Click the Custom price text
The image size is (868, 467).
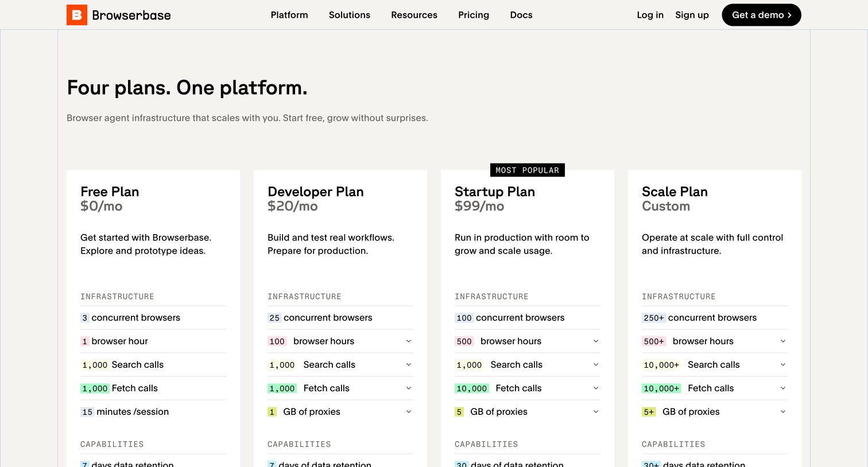(666, 206)
